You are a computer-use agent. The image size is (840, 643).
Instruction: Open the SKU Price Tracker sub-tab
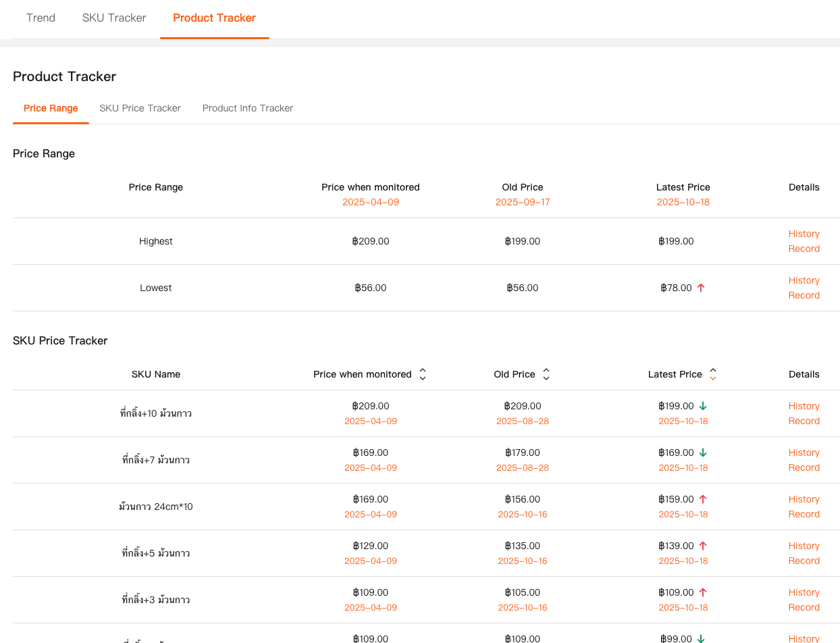tap(140, 108)
